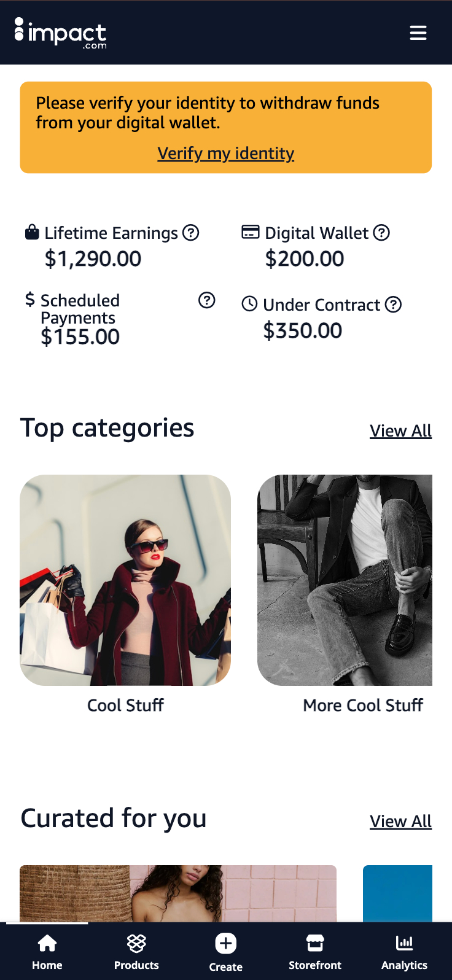This screenshot has width=452, height=980.
Task: Click the Verify my identity link
Action: [x=225, y=153]
